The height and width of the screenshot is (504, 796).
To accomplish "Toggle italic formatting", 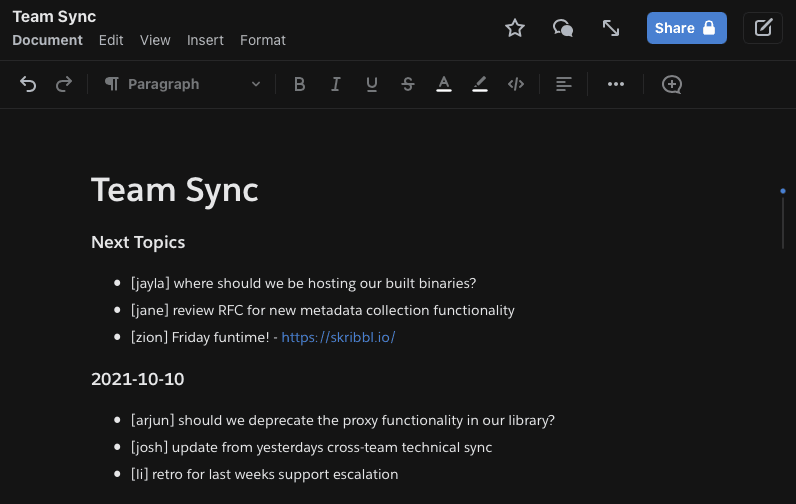I will (336, 84).
